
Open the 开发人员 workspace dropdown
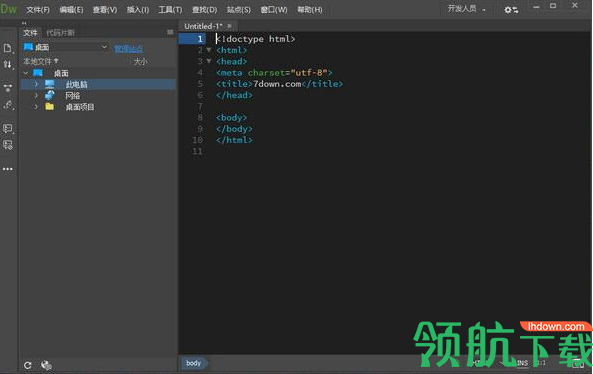coord(466,9)
